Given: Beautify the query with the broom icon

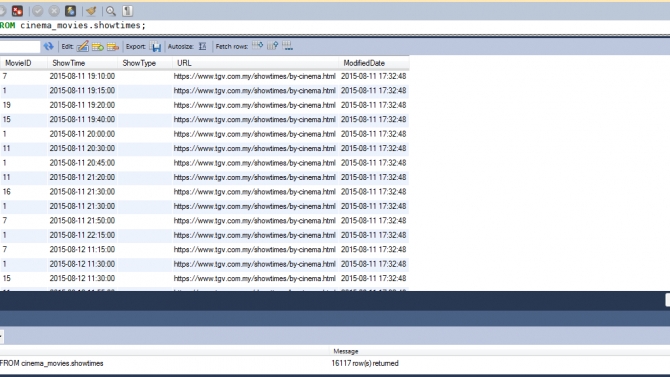Looking at the screenshot, I should [91, 11].
